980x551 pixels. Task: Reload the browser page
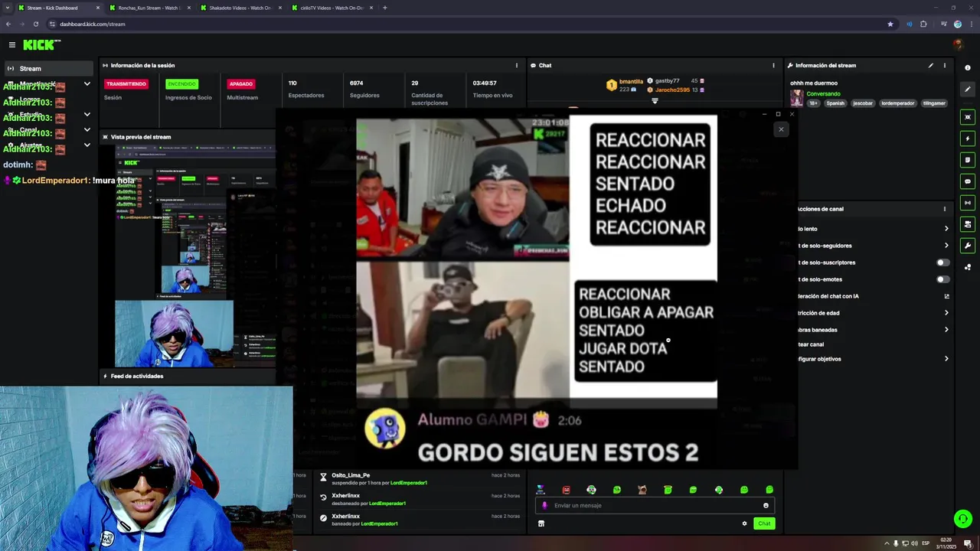click(x=35, y=24)
